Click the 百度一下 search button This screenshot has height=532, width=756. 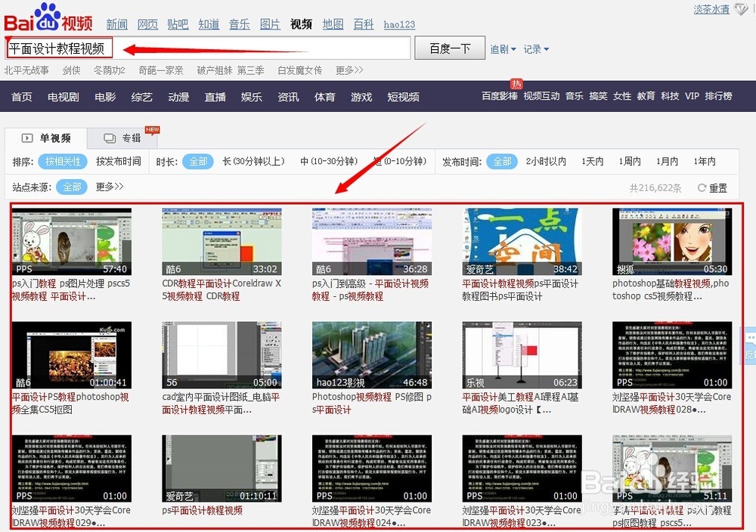[x=450, y=48]
